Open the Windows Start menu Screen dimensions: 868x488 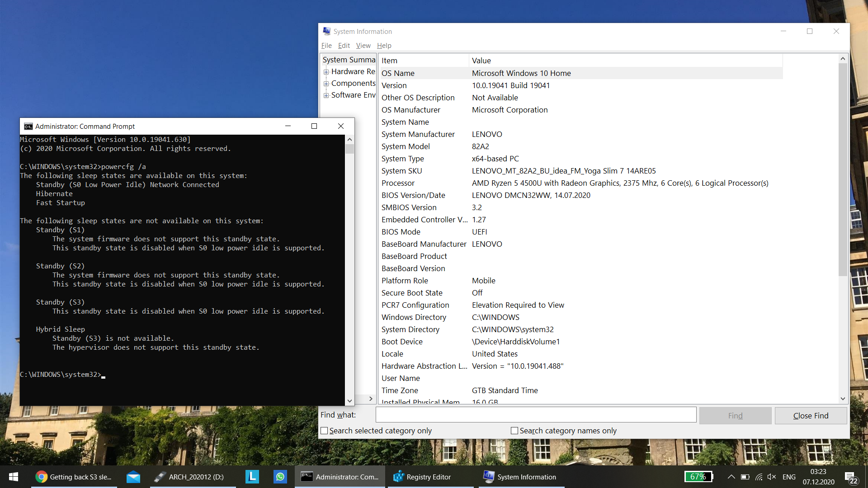(13, 477)
